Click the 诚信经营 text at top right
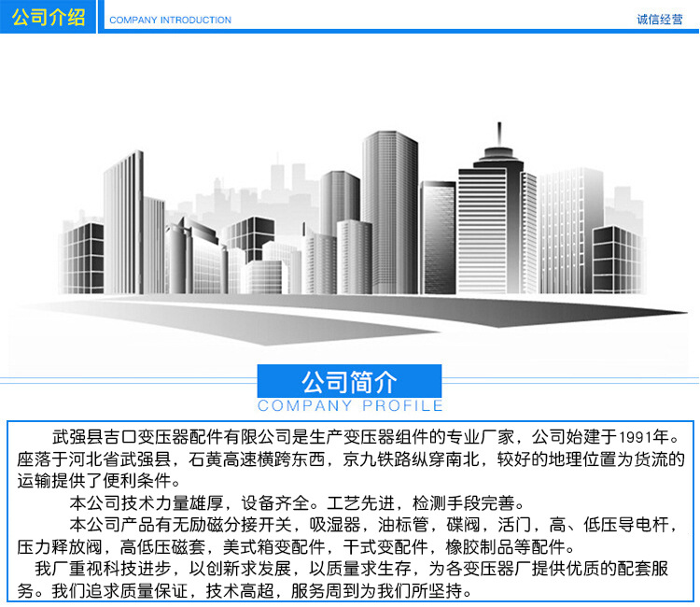 pyautogui.click(x=659, y=20)
